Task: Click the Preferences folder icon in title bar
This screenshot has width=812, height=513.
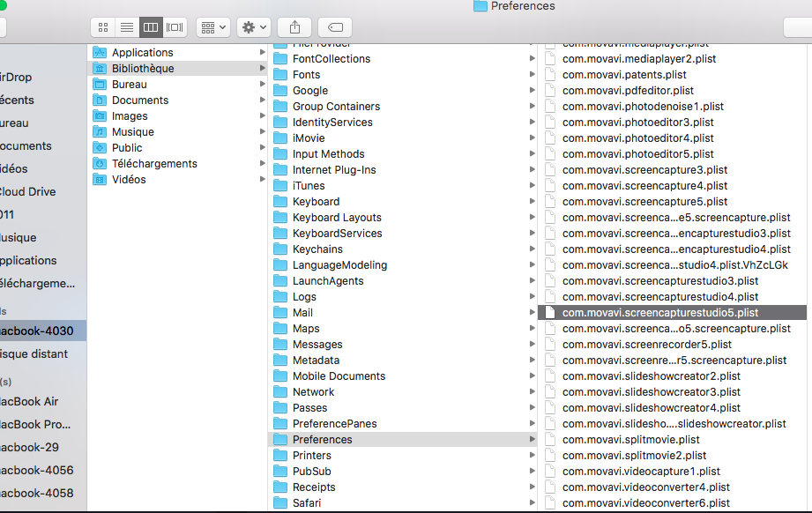Action: 480,5
